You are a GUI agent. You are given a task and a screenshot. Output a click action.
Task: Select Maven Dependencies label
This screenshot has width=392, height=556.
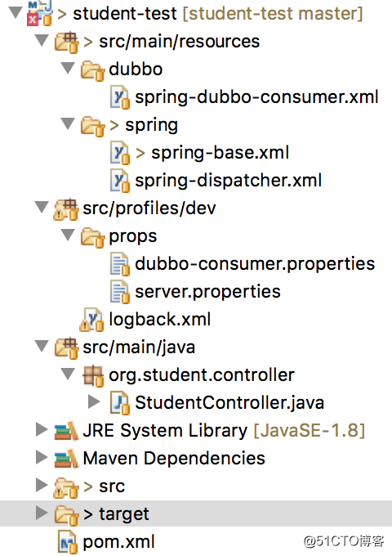coord(174,459)
